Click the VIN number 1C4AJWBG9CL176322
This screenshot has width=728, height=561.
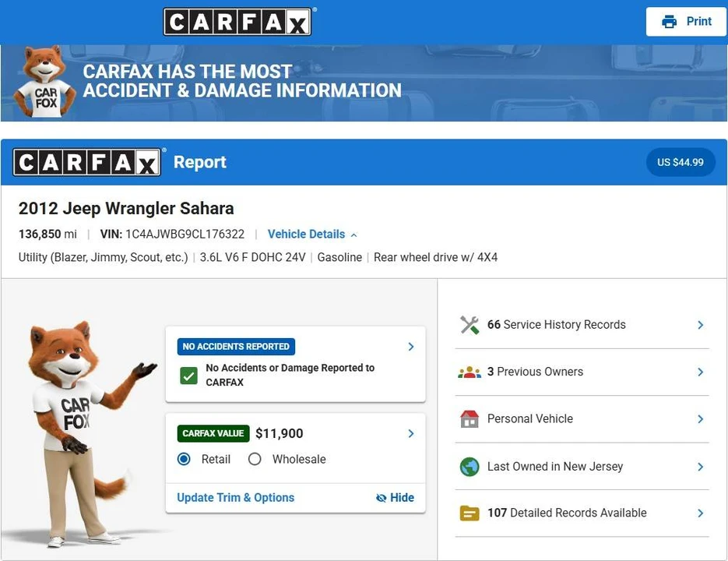tap(185, 235)
